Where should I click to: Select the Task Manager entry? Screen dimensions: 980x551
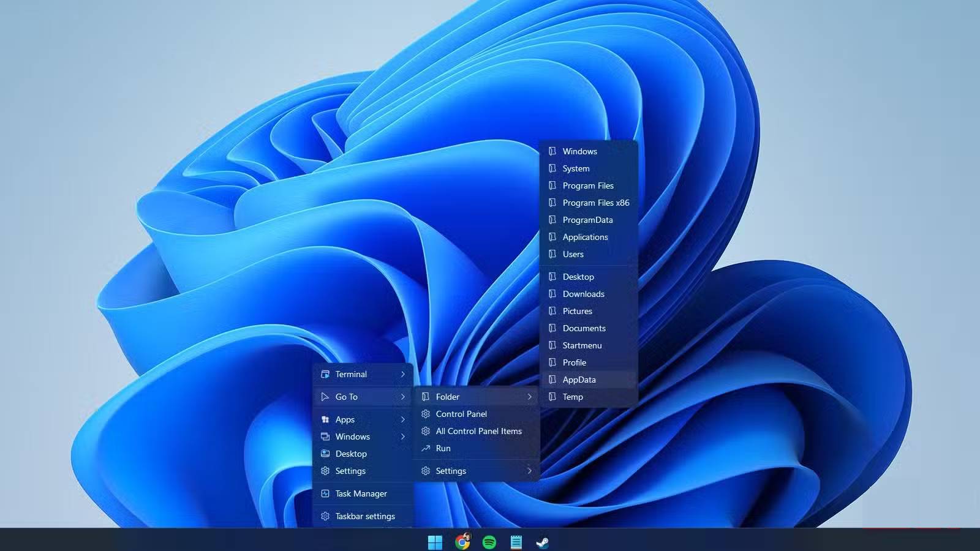click(361, 493)
